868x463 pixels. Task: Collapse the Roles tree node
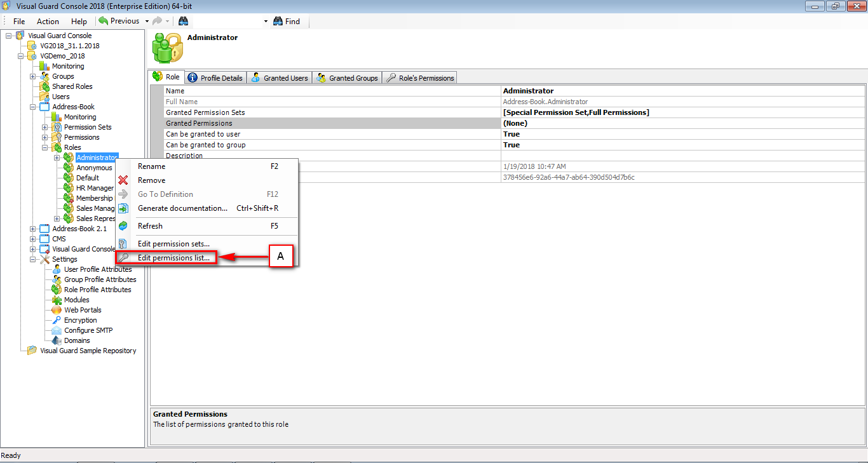44,147
